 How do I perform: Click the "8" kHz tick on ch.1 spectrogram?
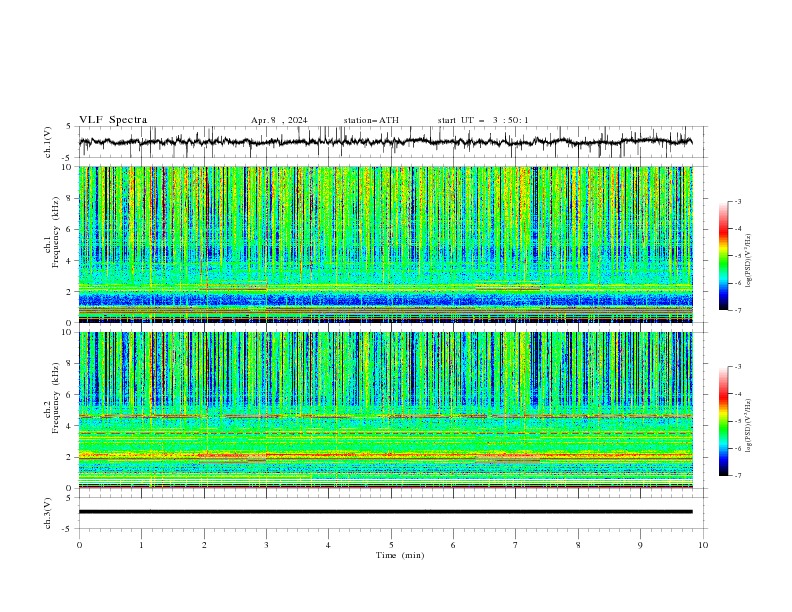coord(71,198)
